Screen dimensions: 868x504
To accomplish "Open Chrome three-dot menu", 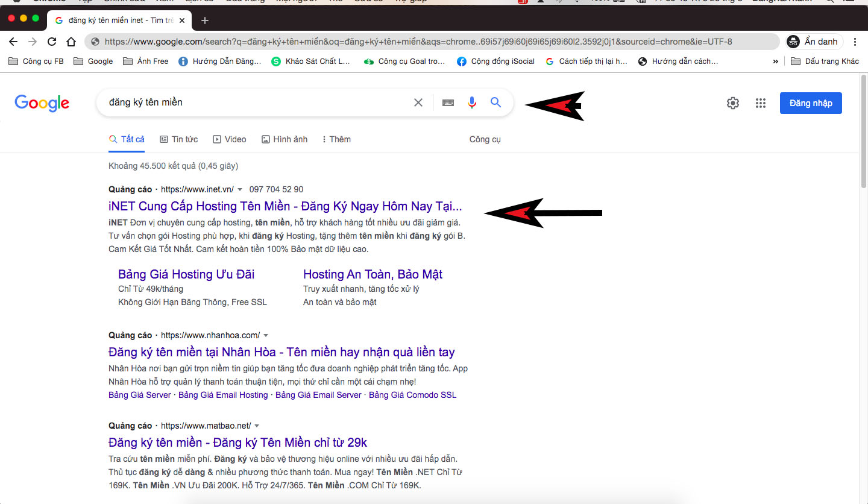I will (x=855, y=42).
